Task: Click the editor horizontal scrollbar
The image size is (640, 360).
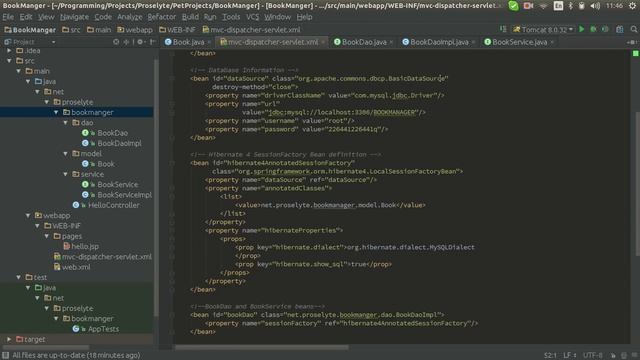Action: 262,347
